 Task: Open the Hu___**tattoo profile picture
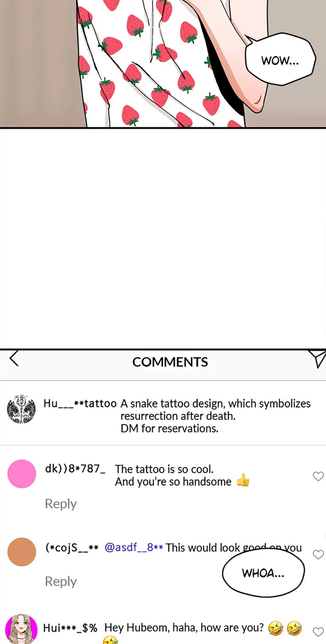pos(22,409)
